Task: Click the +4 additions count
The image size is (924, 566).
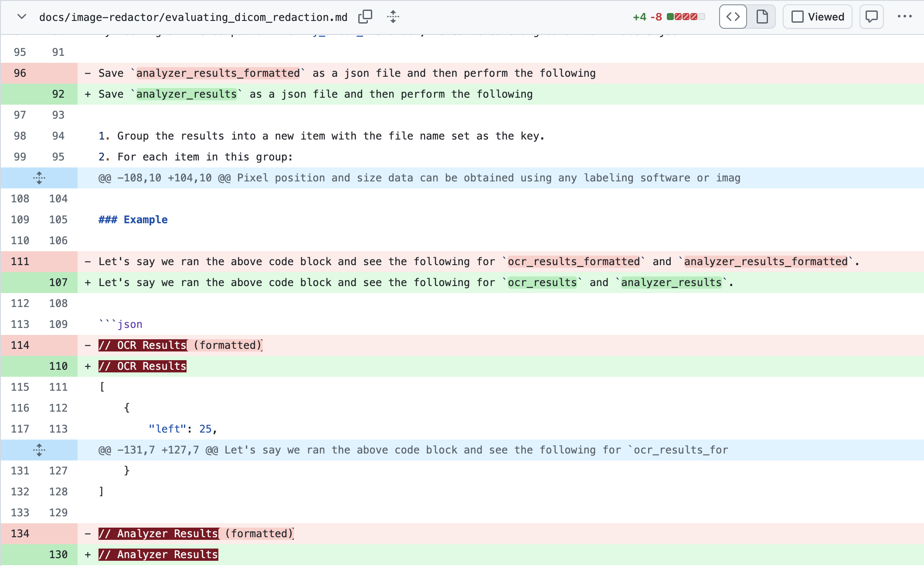Action: coord(639,17)
